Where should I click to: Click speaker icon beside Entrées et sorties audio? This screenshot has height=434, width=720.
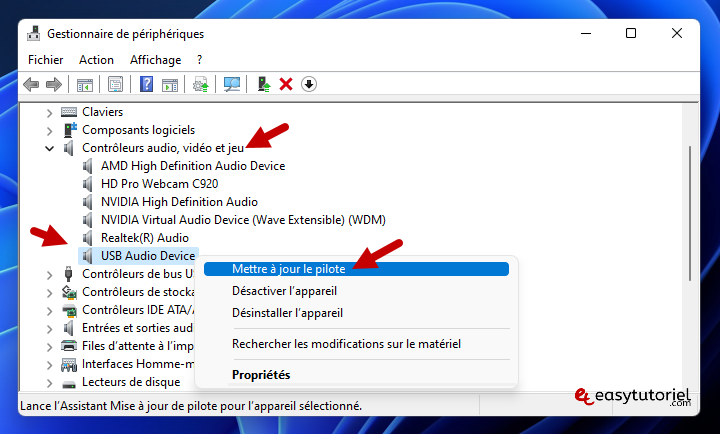click(68, 328)
